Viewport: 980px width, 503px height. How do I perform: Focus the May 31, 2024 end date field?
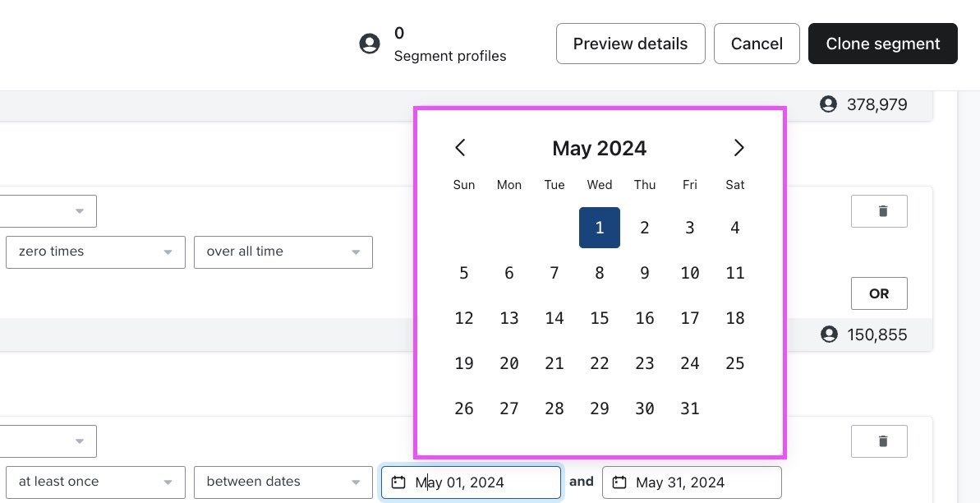click(x=692, y=482)
